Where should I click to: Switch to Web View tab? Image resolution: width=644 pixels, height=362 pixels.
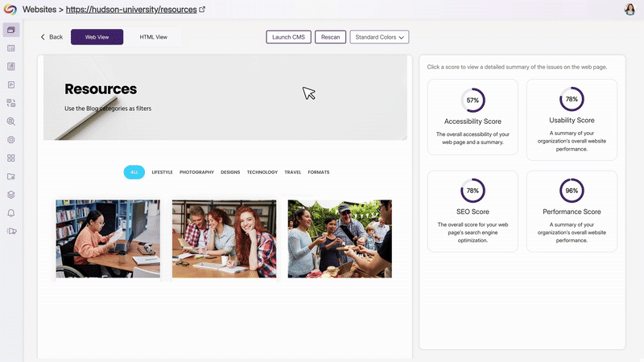[x=97, y=37]
